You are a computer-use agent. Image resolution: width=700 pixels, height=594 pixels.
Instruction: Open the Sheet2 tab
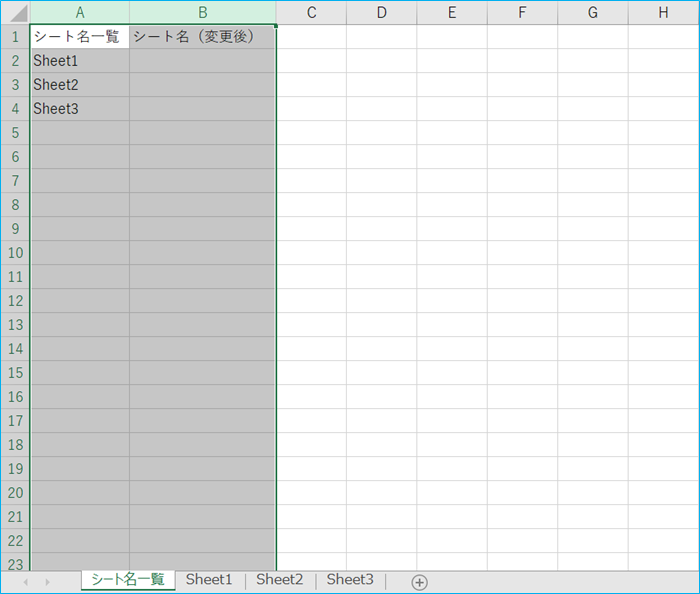click(279, 580)
